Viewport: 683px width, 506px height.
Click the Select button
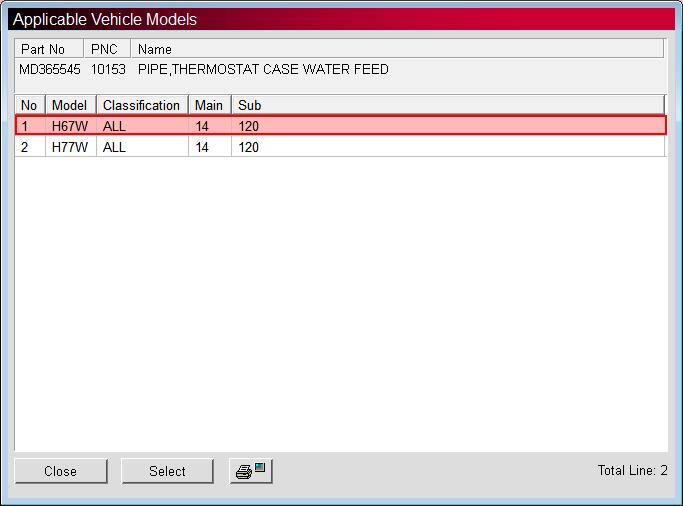coord(167,471)
